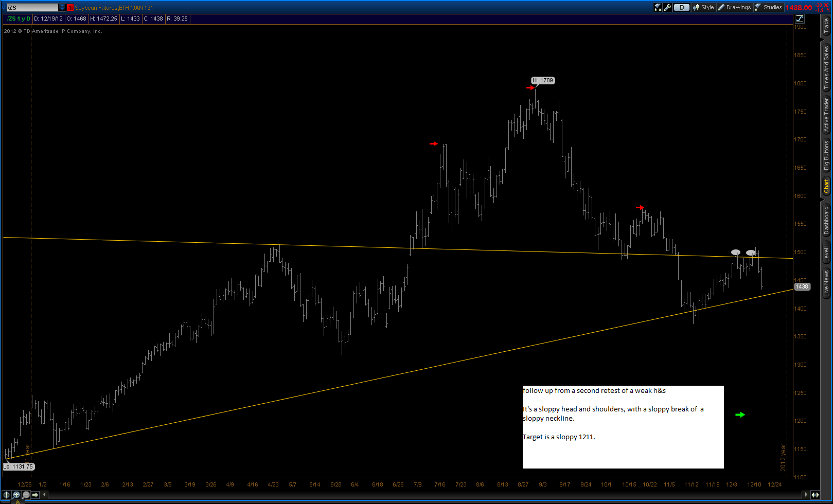Expand the chart with the chevron expander below the zoom icons
Screen dimensions: 833x504
[17, 501]
